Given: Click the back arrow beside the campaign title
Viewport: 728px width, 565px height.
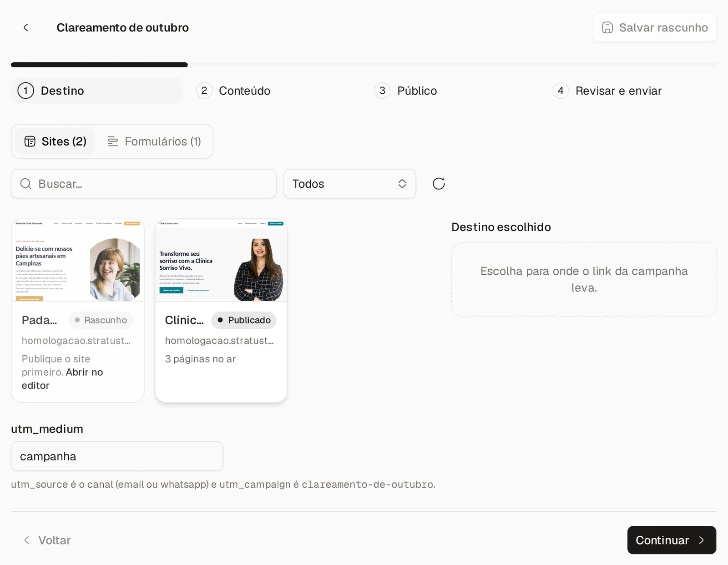Looking at the screenshot, I should [26, 28].
